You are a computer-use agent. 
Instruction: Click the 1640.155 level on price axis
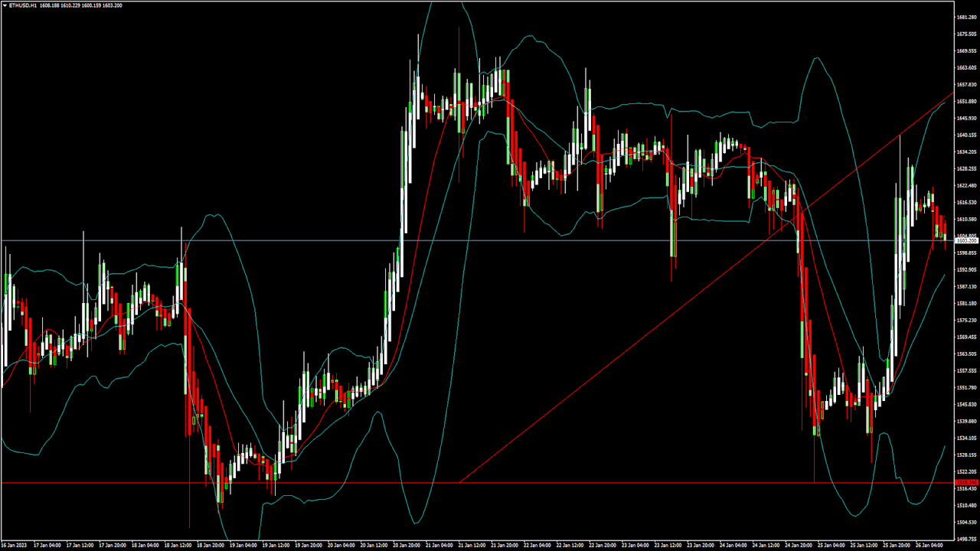(967, 135)
